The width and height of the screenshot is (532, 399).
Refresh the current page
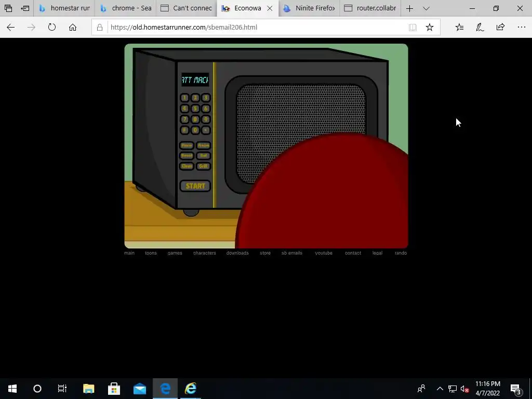tap(52, 27)
